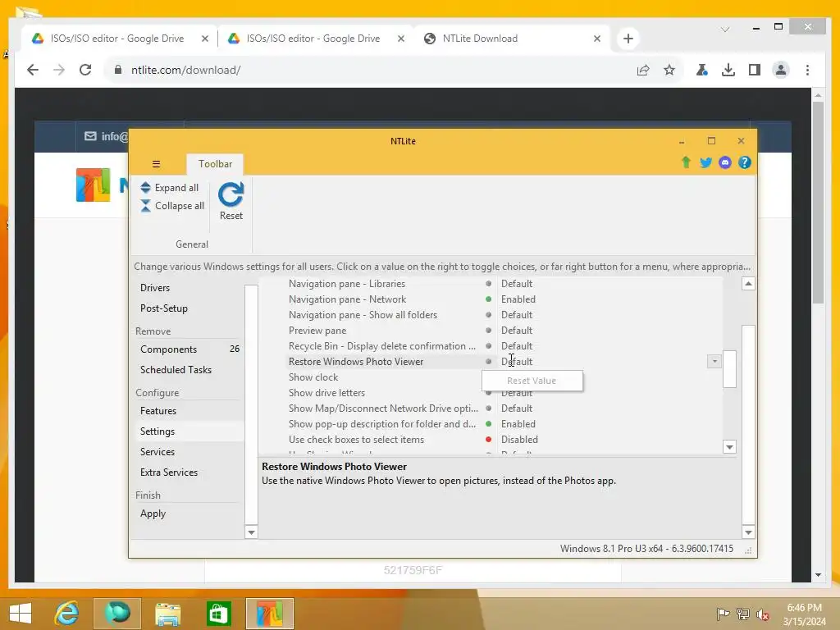Open Features page in sidebar
This screenshot has height=630, width=840.
pos(158,411)
